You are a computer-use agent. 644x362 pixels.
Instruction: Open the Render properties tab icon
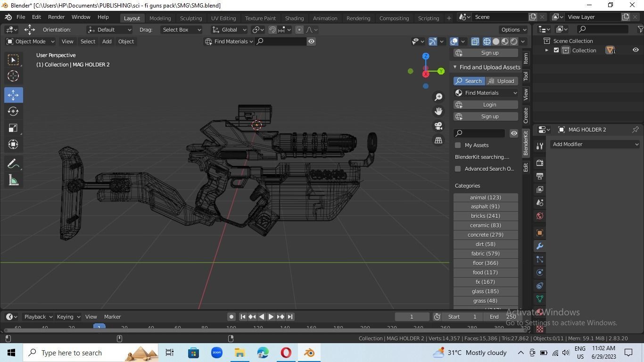click(x=540, y=163)
